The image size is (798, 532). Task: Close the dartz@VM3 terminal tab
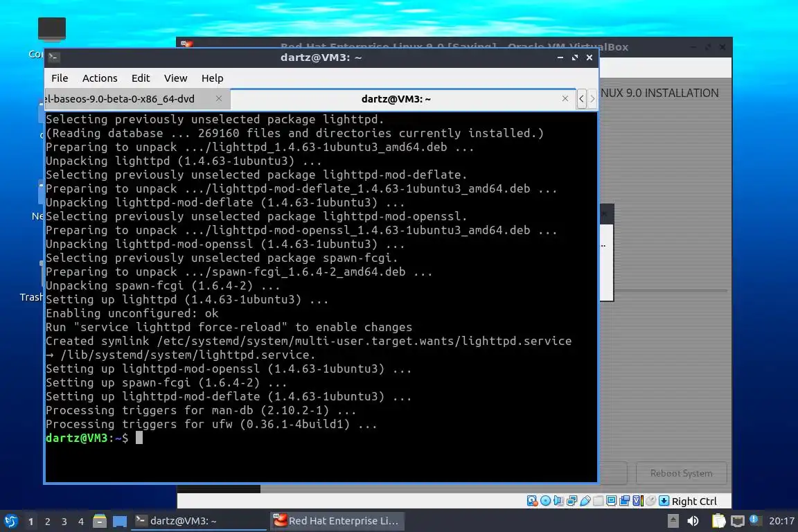point(565,99)
